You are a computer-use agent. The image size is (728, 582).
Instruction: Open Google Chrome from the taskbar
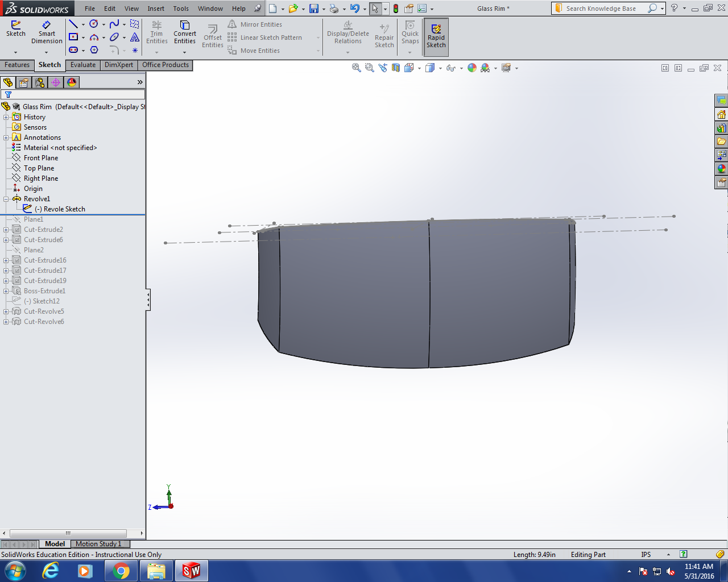pos(121,571)
